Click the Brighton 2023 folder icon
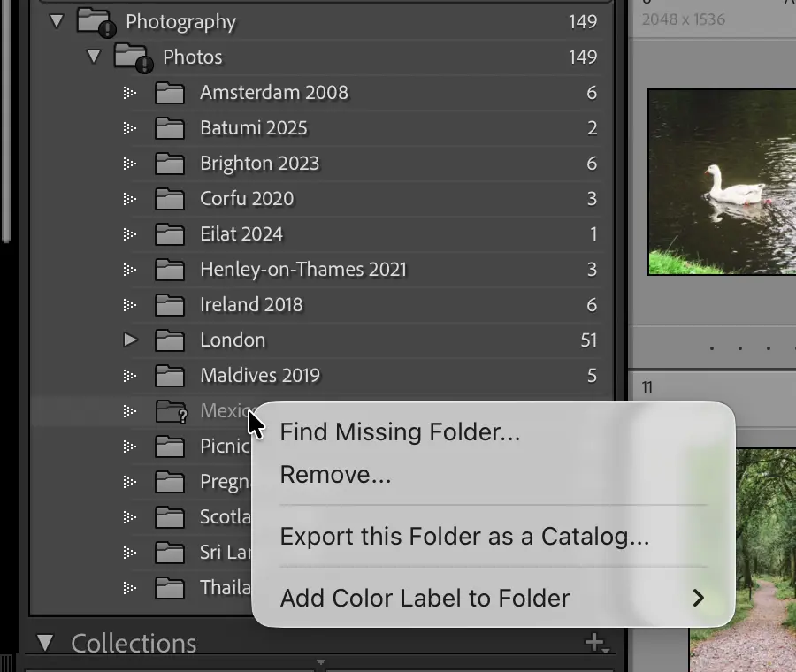The height and width of the screenshot is (672, 796). pos(170,164)
